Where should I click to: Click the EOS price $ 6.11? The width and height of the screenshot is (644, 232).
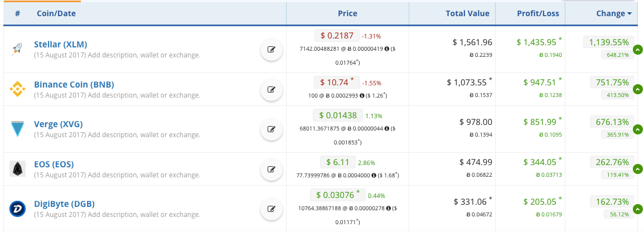pos(338,162)
